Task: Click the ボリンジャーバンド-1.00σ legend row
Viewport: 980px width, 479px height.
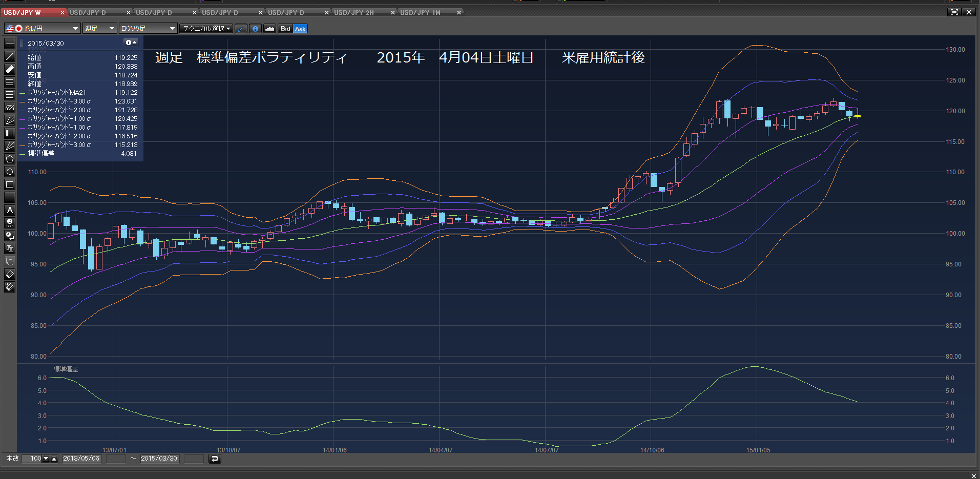Action: (79, 128)
